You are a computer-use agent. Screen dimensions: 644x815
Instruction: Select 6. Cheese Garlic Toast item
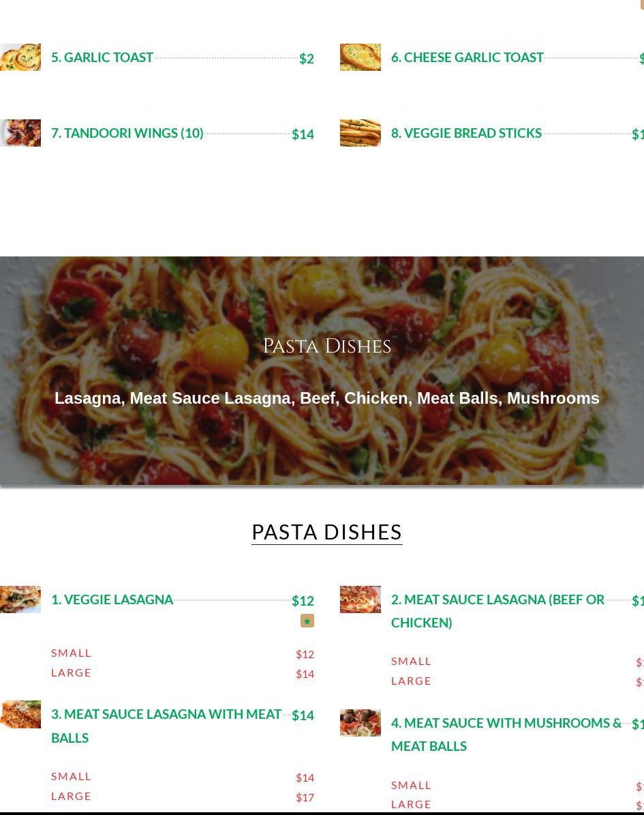click(467, 57)
